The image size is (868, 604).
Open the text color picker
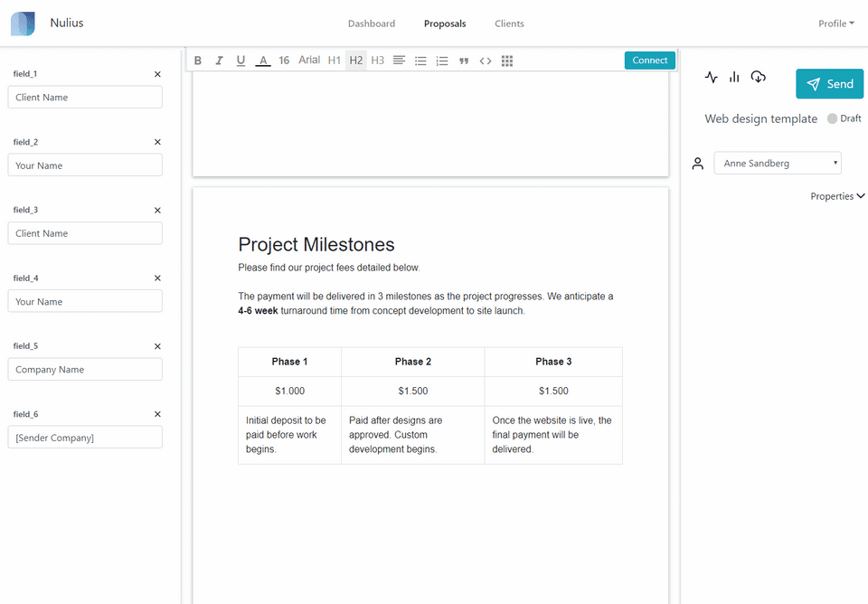262,61
